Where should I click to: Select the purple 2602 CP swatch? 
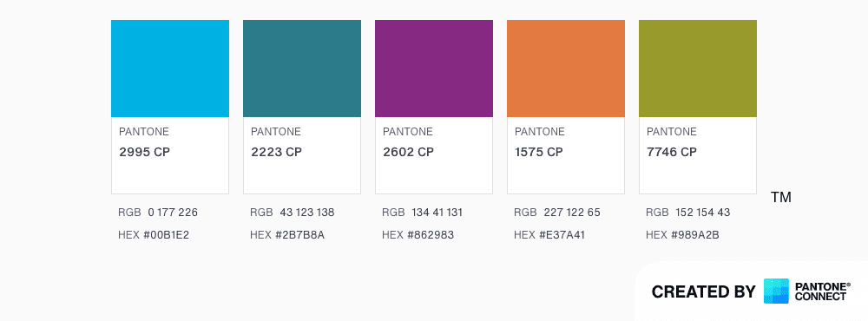click(x=434, y=69)
